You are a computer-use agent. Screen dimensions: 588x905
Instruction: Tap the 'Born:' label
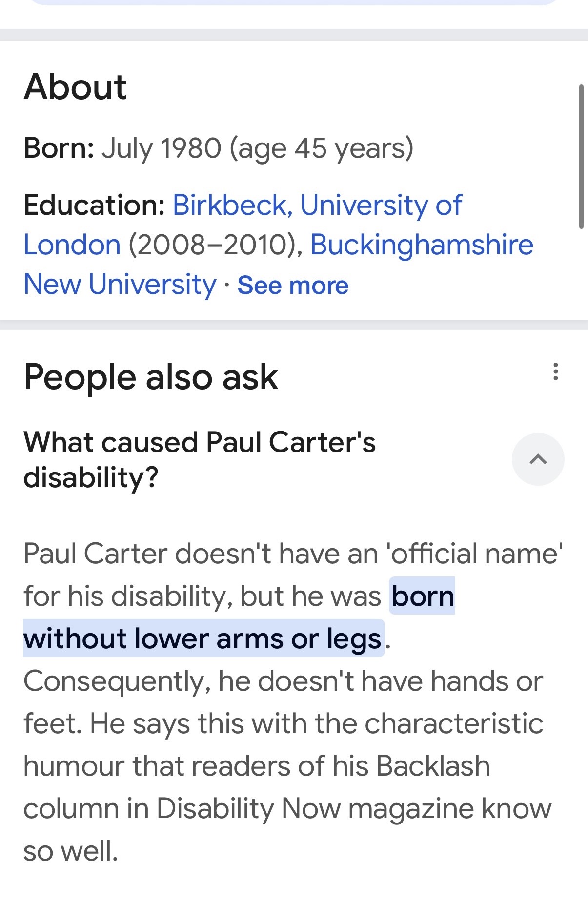point(59,148)
